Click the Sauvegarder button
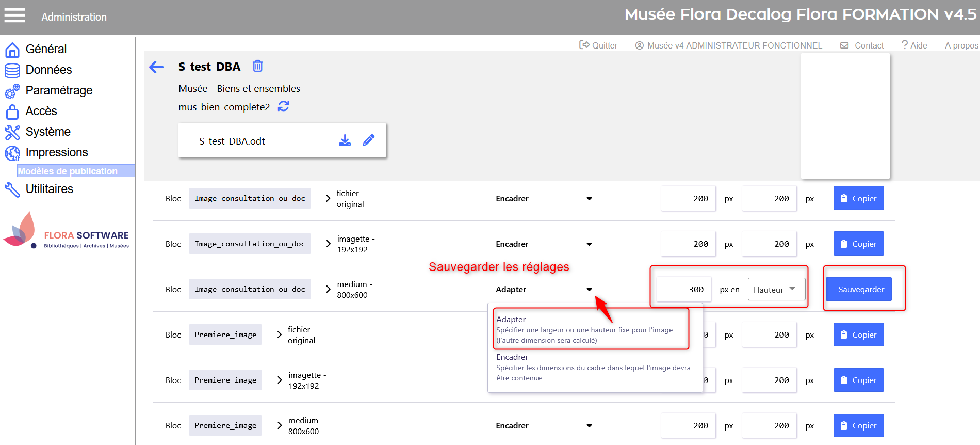980x445 pixels. click(861, 290)
